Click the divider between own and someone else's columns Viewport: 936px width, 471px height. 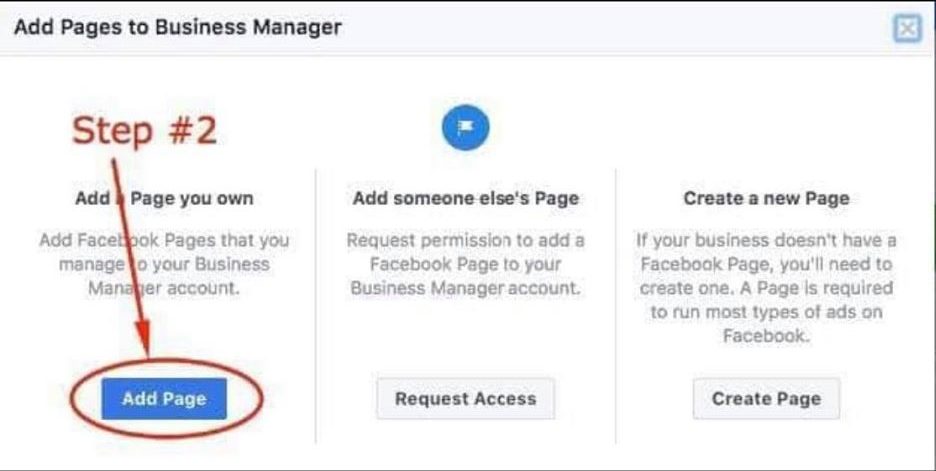[x=316, y=306]
